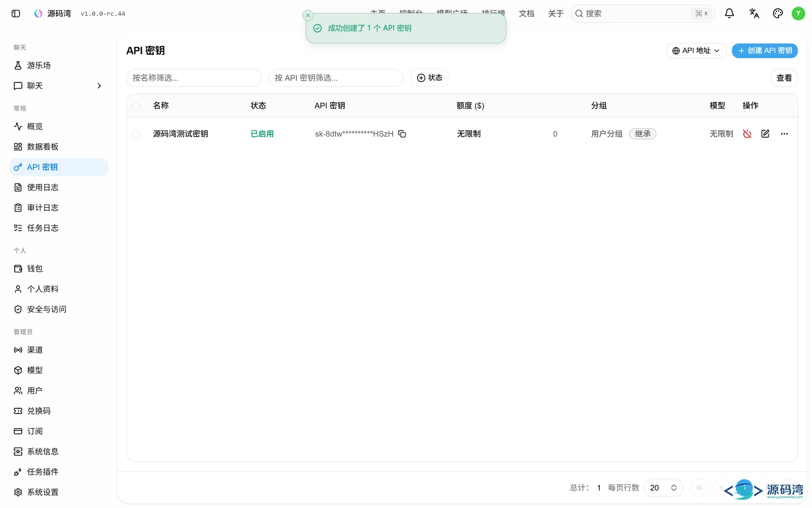Open 用户 users admin page
Image resolution: width=812 pixels, height=508 pixels.
coord(59,391)
